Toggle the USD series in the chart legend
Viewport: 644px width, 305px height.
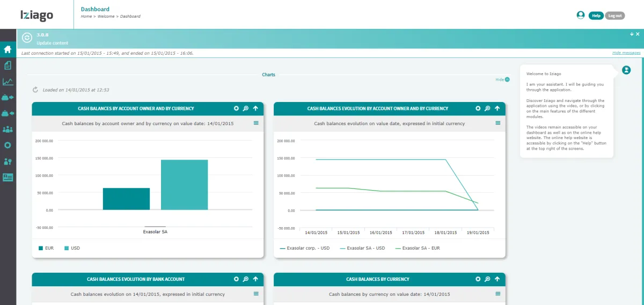pos(72,248)
